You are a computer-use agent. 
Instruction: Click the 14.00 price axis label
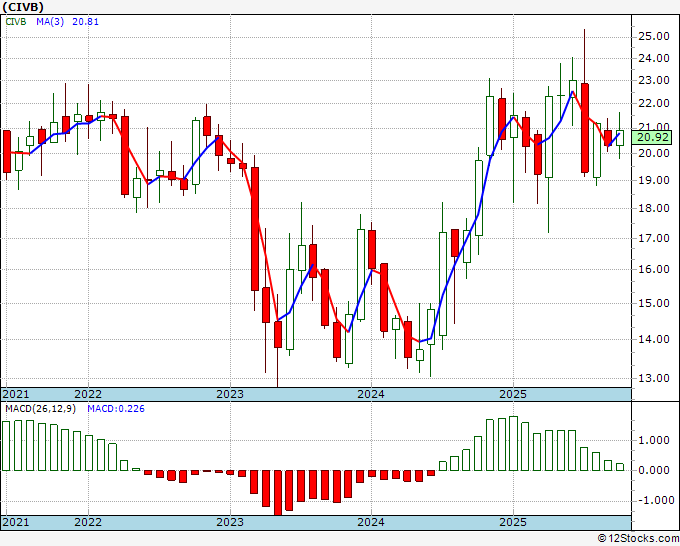pos(654,339)
